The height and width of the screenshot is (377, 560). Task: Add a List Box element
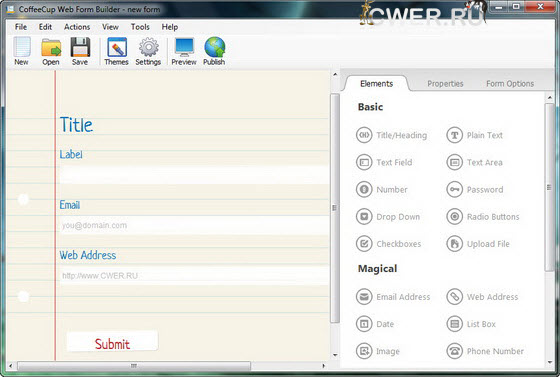click(x=471, y=324)
